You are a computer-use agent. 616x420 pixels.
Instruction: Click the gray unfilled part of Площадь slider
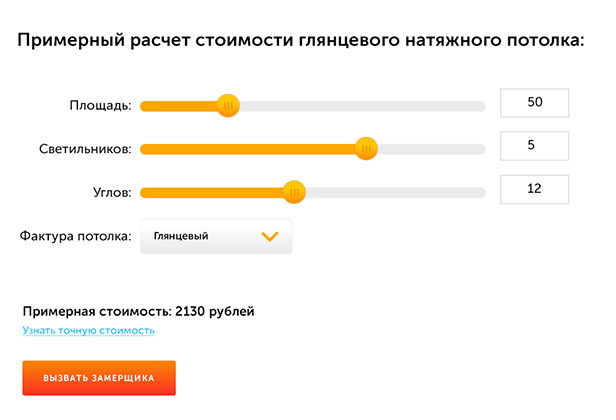coord(360,106)
